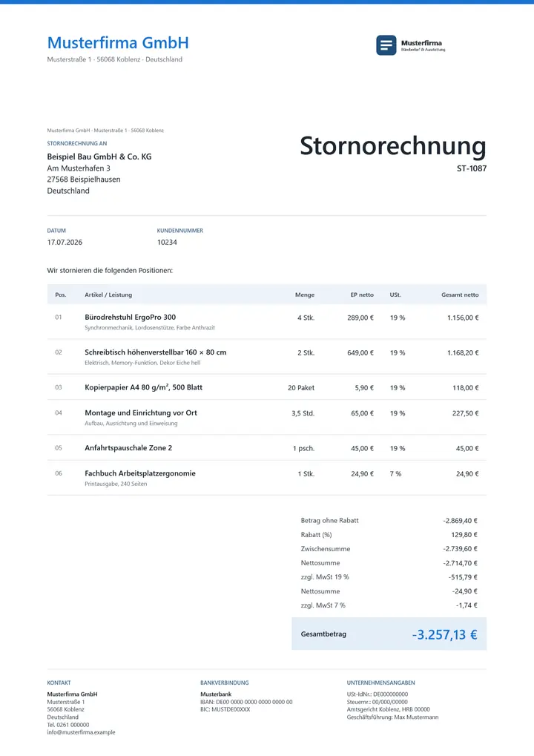Click Synchronmechanik item description

click(150, 328)
